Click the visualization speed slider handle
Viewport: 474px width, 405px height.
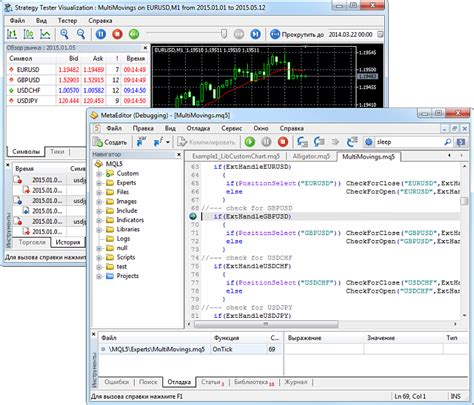click(224, 34)
